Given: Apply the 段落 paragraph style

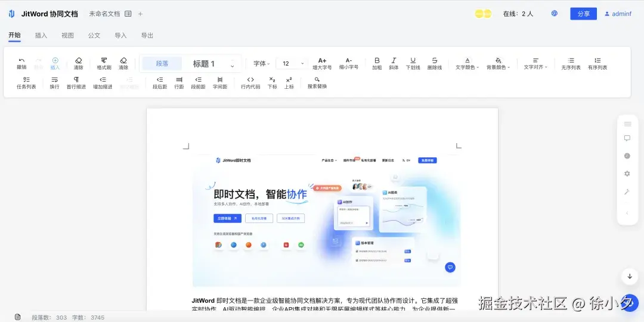Looking at the screenshot, I should pos(162,64).
